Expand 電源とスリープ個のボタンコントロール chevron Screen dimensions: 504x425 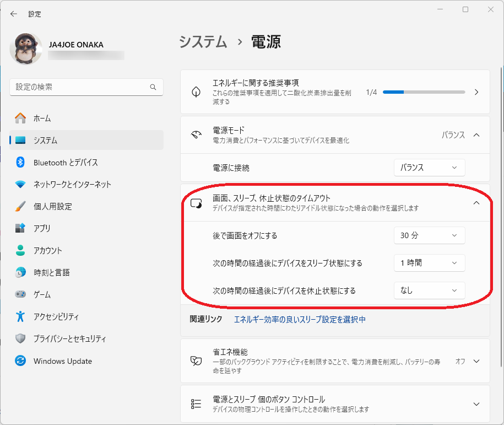tap(476, 404)
